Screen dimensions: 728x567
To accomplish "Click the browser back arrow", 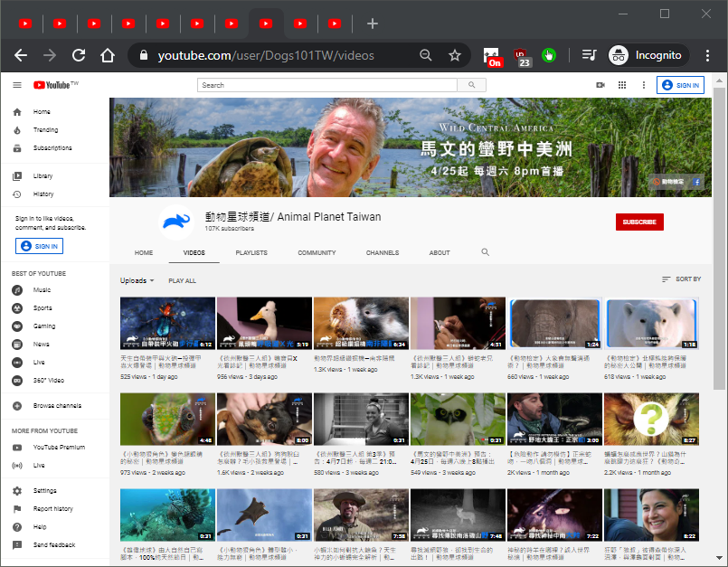I will point(21,55).
